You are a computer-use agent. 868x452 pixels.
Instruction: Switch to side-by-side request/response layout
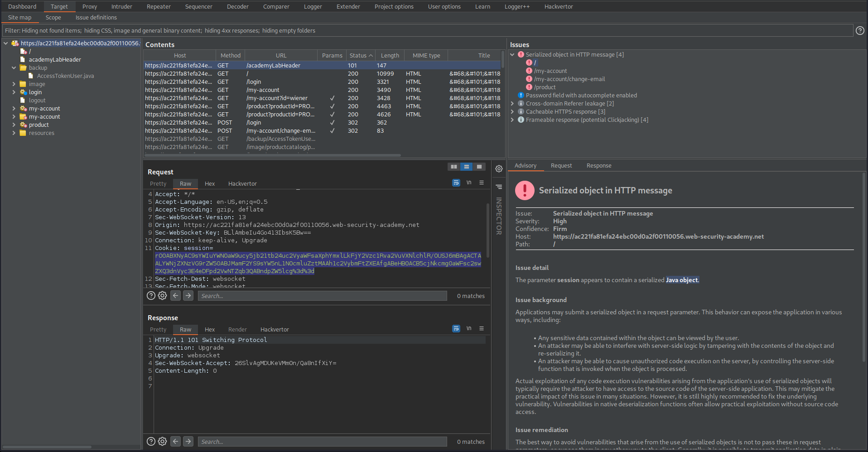pyautogui.click(x=453, y=167)
